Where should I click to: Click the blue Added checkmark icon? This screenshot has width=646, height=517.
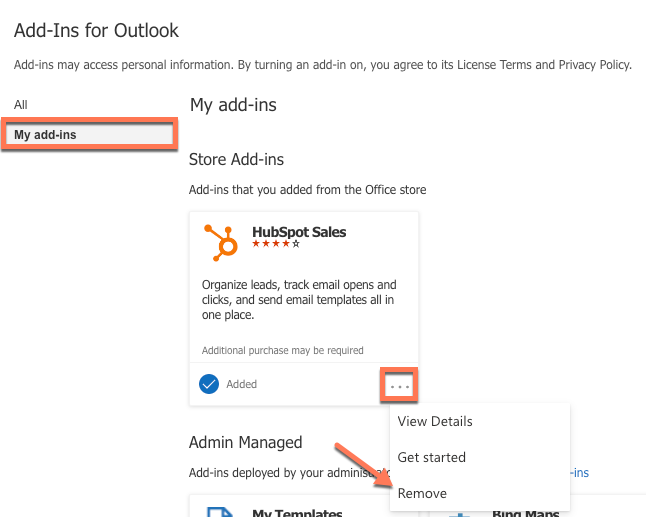click(x=209, y=384)
